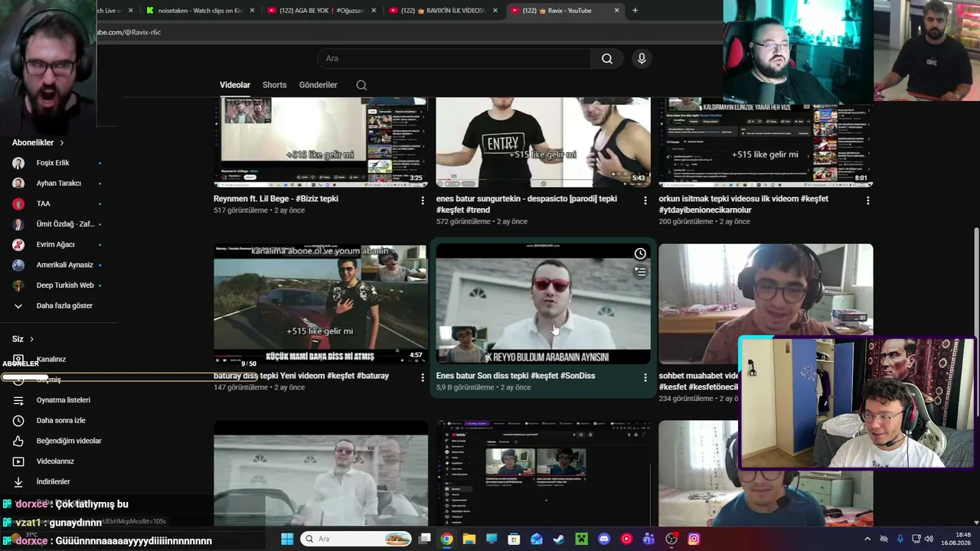Screen dimensions: 980x551
Task: Expand the Siz section chevron
Action: tap(31, 339)
